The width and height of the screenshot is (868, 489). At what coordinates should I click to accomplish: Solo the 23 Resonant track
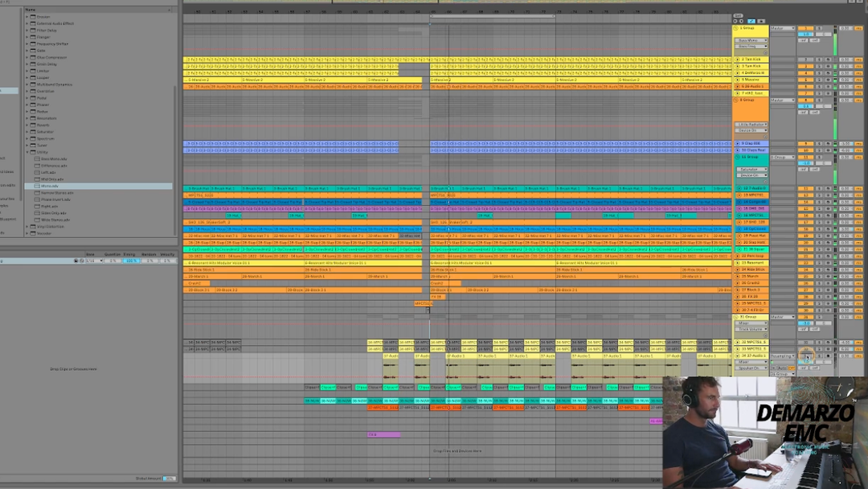click(819, 262)
